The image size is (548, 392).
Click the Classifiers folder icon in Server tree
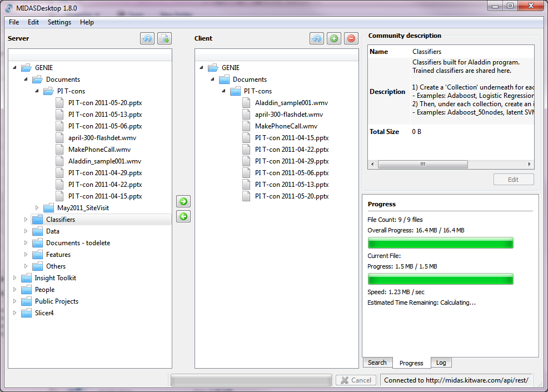(37, 220)
